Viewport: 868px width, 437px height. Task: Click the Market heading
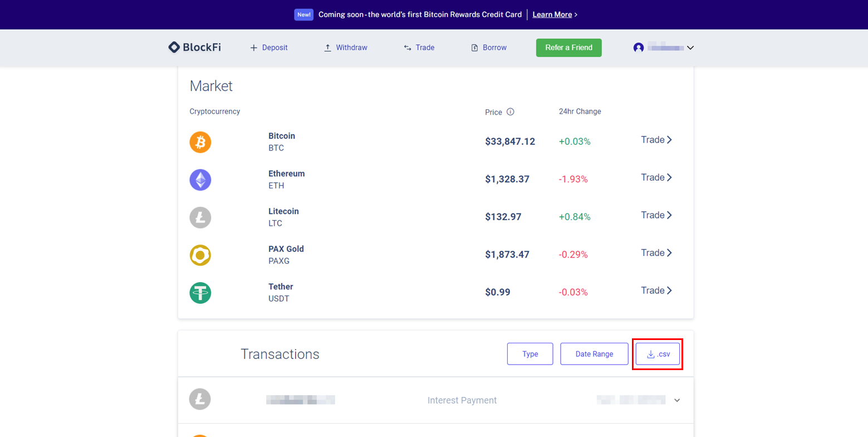[211, 86]
